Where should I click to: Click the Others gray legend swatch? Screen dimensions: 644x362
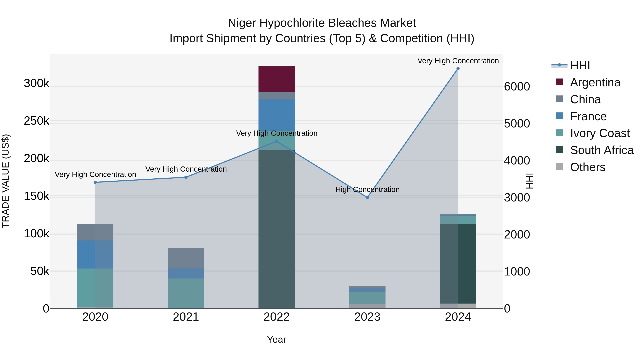[560, 167]
